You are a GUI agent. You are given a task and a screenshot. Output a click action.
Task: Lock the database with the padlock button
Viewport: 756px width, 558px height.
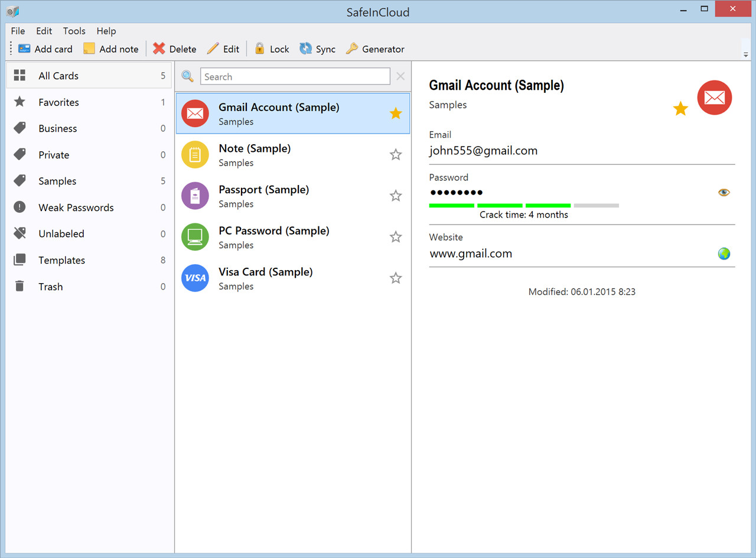coord(272,49)
